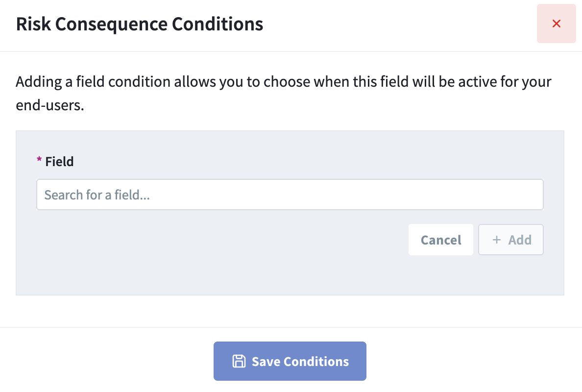Click the "end-users." text line
The image size is (582, 392).
[50, 105]
